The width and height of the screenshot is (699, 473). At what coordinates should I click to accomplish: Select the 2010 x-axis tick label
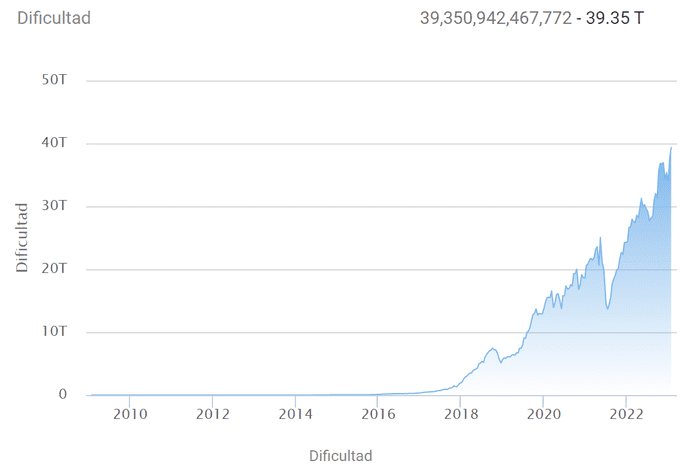click(130, 414)
